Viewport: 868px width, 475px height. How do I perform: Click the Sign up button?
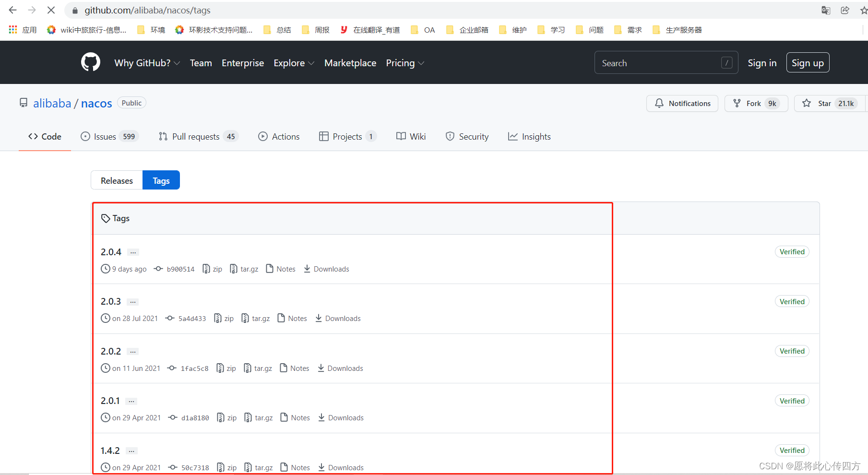[808, 63]
